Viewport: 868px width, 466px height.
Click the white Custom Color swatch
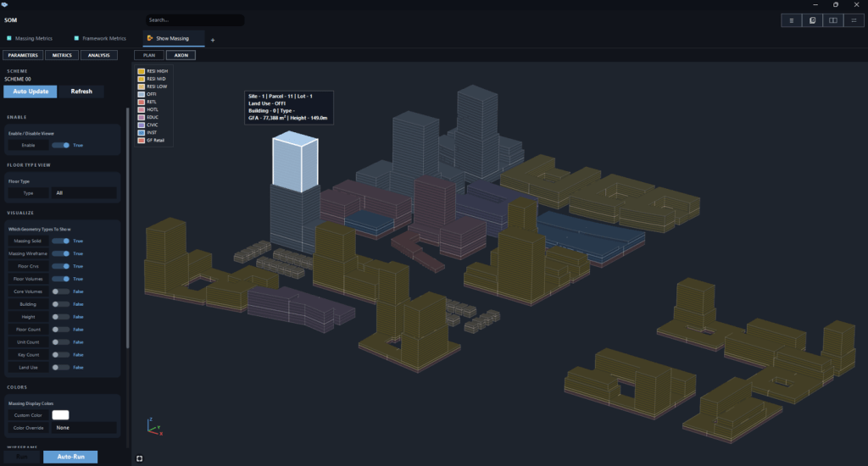[60, 415]
